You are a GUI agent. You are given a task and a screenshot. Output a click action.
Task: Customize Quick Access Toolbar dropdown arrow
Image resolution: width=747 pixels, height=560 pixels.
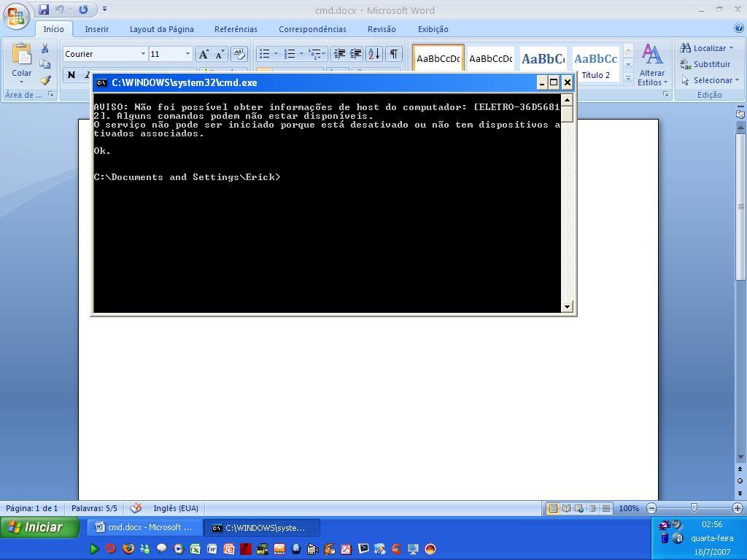pos(105,9)
